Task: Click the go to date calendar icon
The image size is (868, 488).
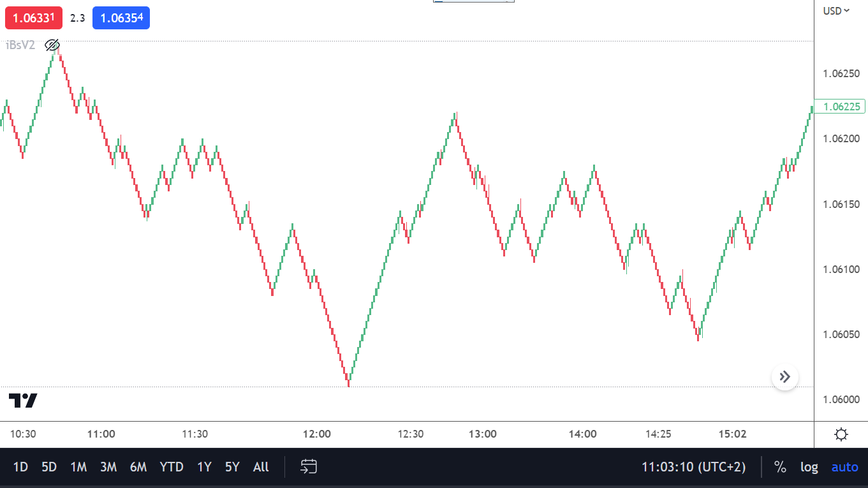Action: point(309,467)
